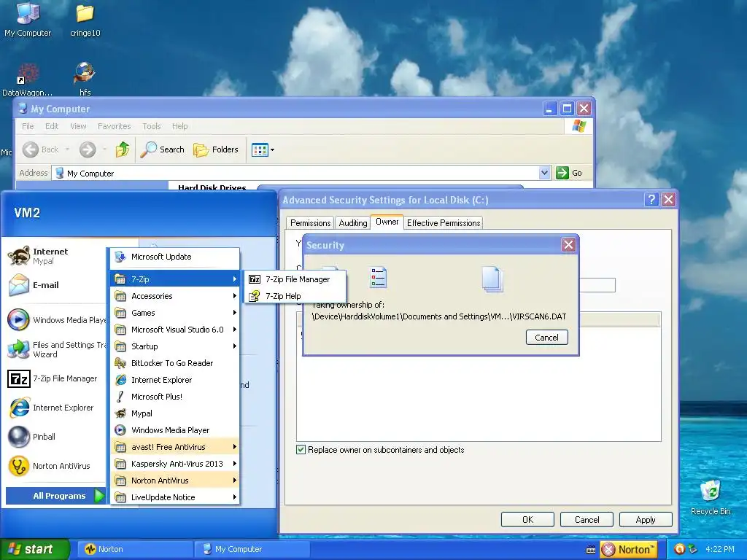Open Edit menu in My Computer
The width and height of the screenshot is (747, 560).
pos(52,126)
